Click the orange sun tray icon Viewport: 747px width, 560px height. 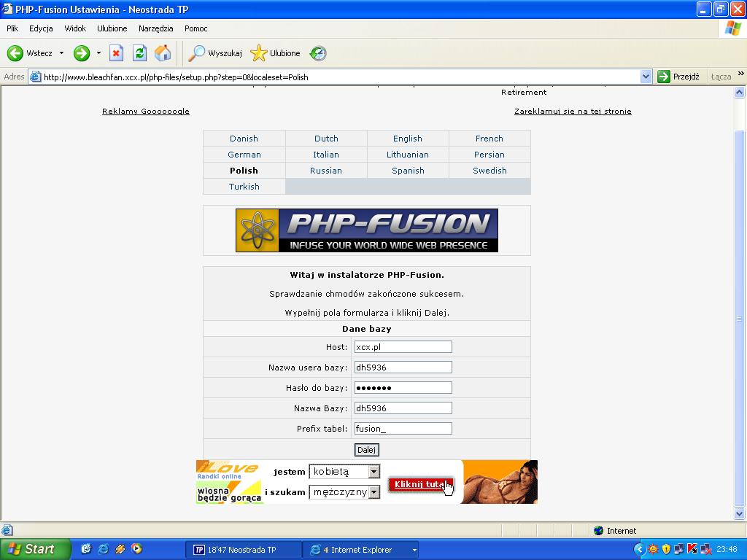pyautogui.click(x=653, y=550)
